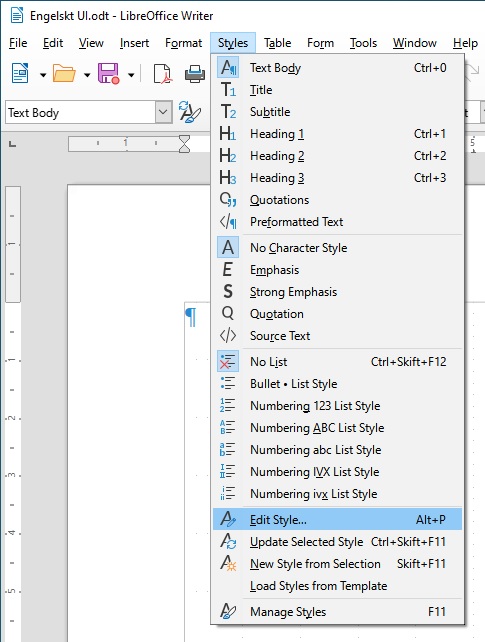Close the open Styles menu

(233, 43)
